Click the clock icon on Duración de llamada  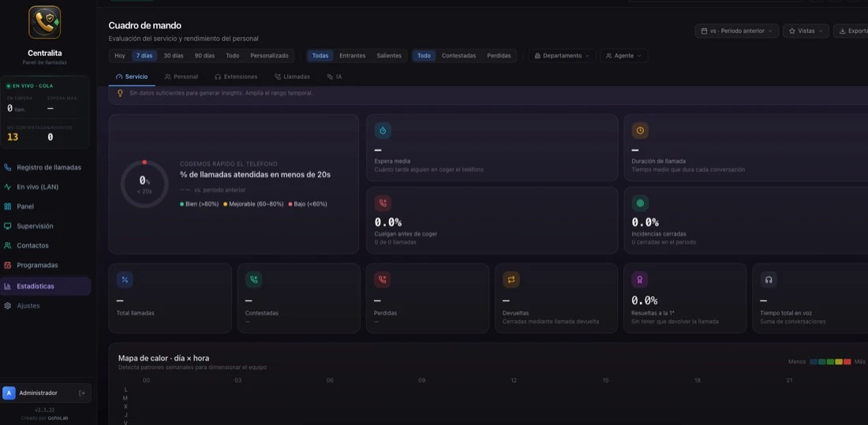pos(640,131)
